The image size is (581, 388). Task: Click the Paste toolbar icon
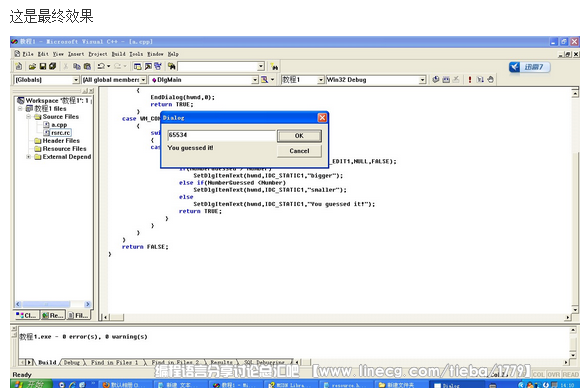pyautogui.click(x=87, y=66)
